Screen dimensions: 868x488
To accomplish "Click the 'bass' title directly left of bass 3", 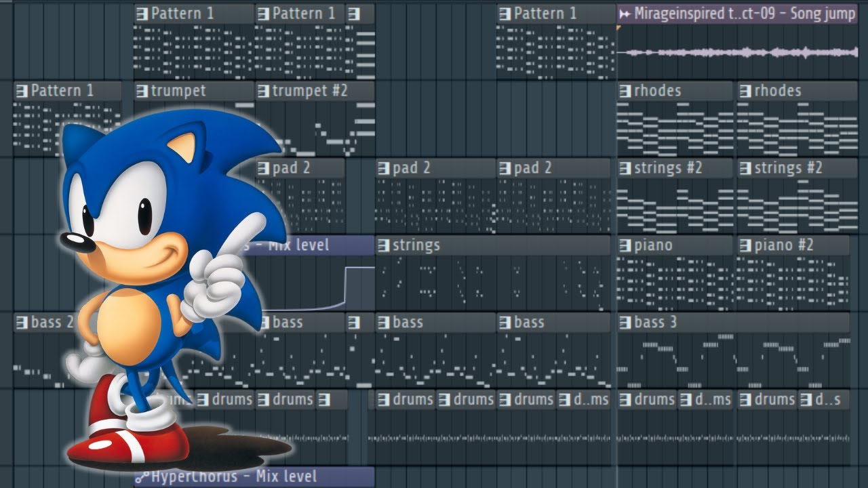I will 529,323.
